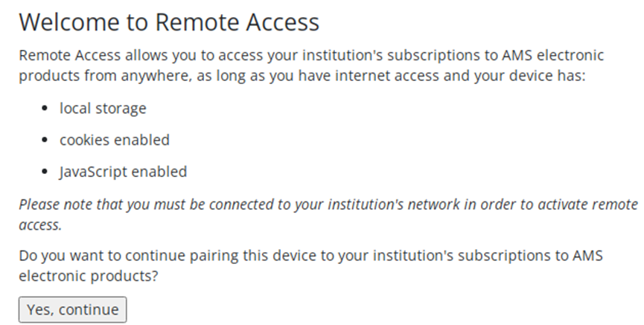This screenshot has height=325, width=644.
Task: Select the cookies enabled list item
Action: click(115, 140)
